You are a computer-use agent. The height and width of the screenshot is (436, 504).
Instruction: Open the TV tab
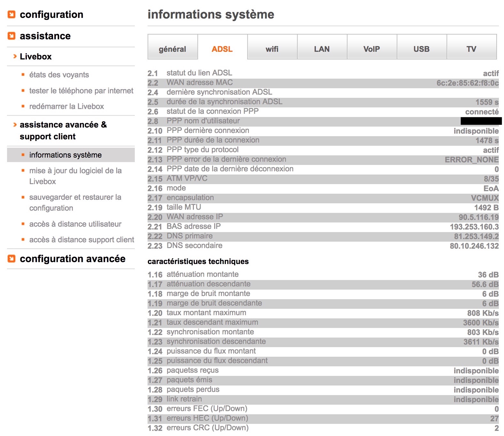pos(471,49)
